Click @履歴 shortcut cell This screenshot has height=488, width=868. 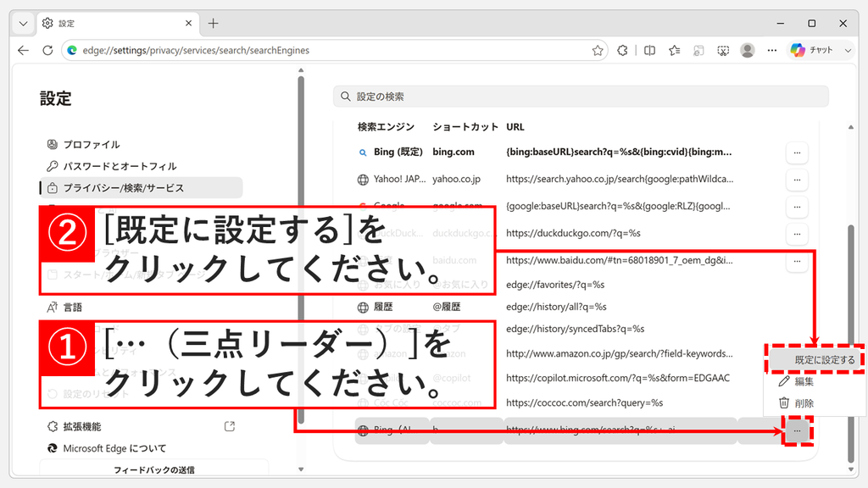pos(447,307)
